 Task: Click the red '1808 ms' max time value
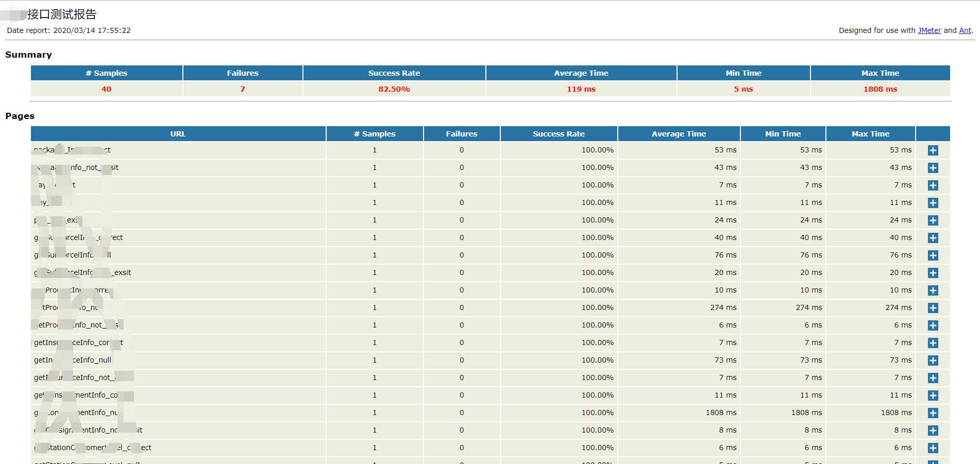tap(881, 89)
